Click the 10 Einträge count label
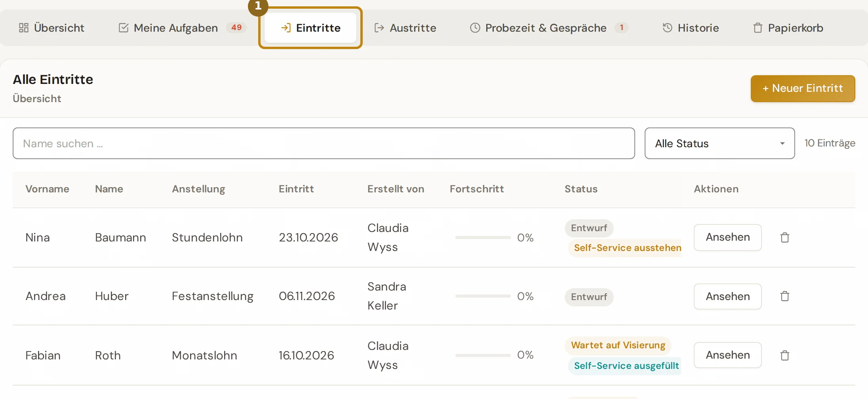The image size is (868, 399). tap(830, 143)
